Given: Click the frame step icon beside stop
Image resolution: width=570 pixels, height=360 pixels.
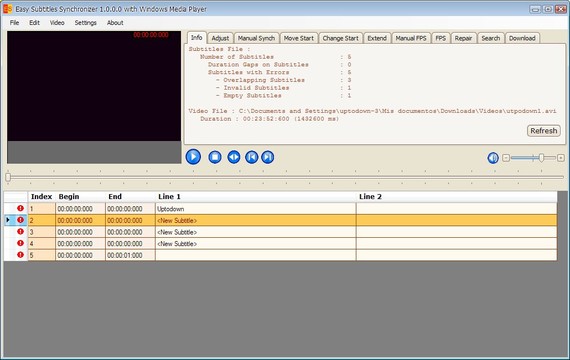Looking at the screenshot, I should 234,157.
